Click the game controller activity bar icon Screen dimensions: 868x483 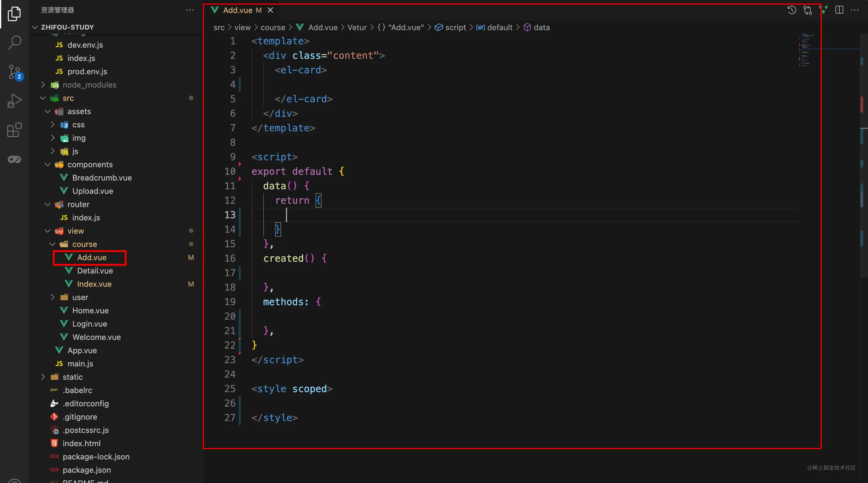(x=14, y=159)
